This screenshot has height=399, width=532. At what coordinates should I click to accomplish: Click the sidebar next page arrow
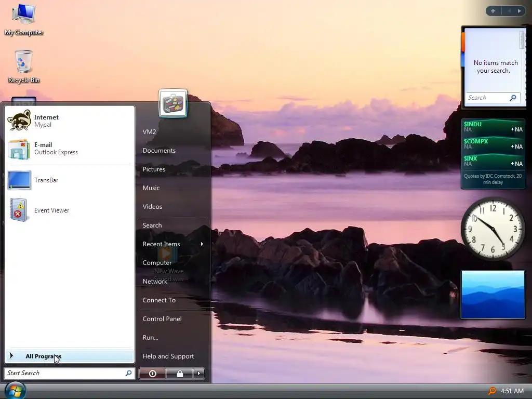click(520, 11)
